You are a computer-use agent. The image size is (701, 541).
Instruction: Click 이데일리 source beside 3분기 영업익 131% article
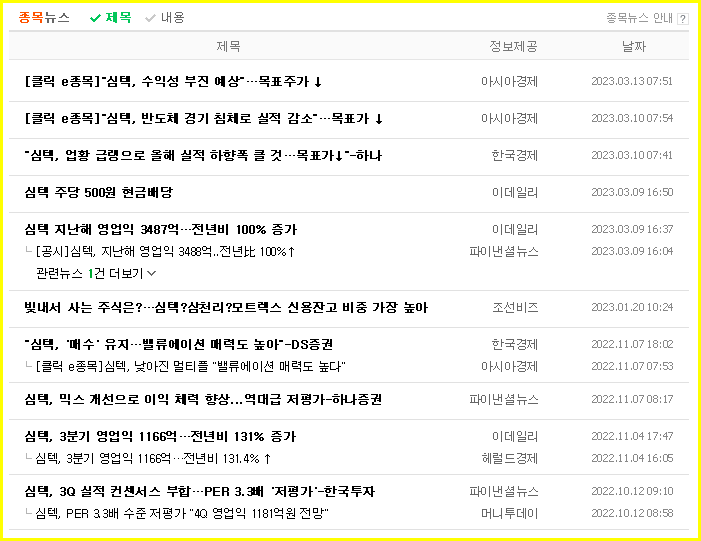click(515, 437)
